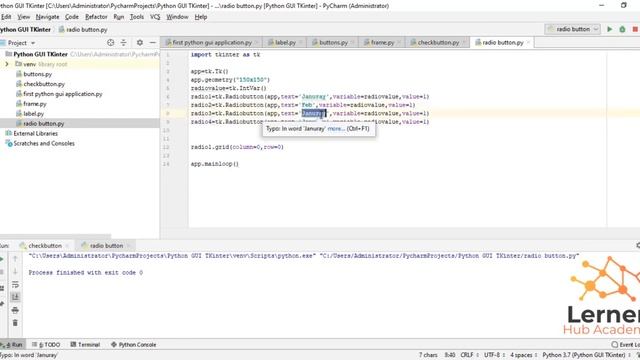Open the Terminal tool window
This screenshot has height=360, width=640.
tap(85, 344)
